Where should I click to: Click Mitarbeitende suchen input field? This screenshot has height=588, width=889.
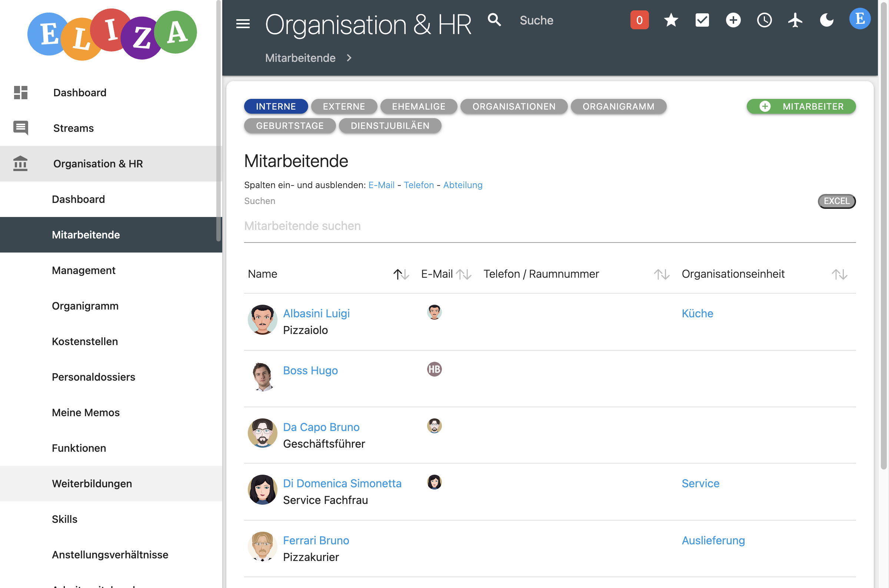tap(550, 226)
